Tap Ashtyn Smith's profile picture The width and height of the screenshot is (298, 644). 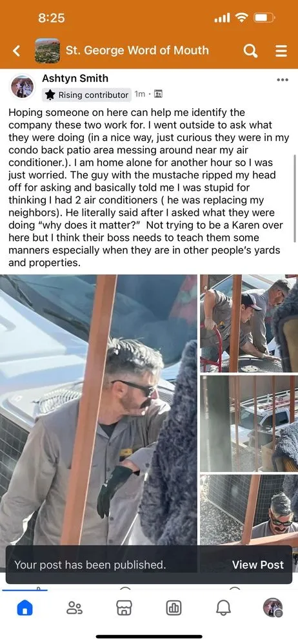point(22,87)
